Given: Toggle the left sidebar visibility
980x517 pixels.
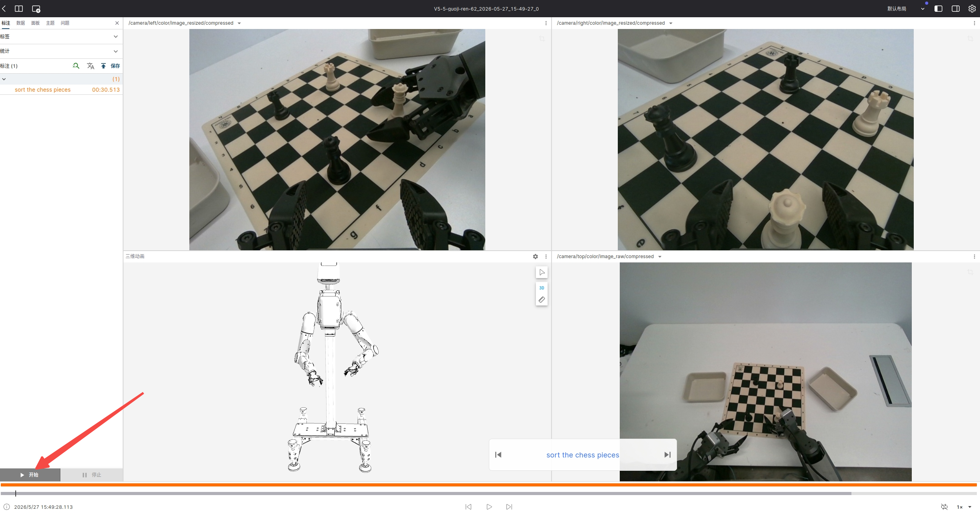Looking at the screenshot, I should coord(938,9).
